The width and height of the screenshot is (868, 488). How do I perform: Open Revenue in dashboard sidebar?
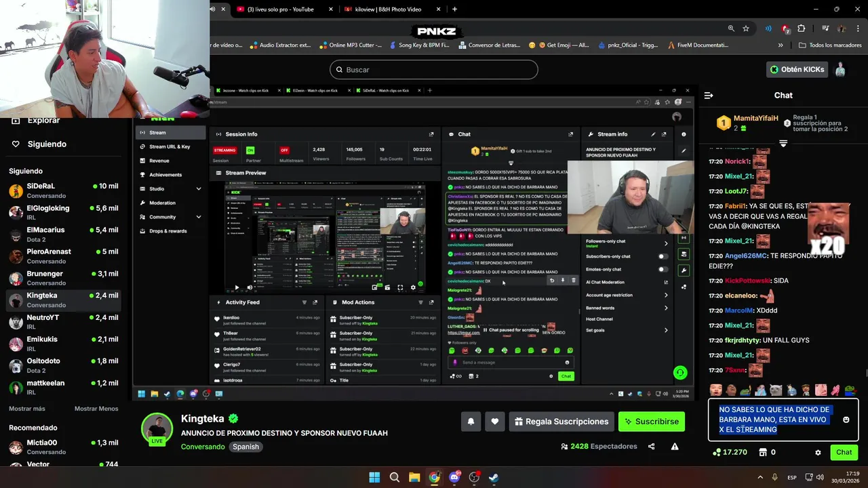tap(170, 161)
